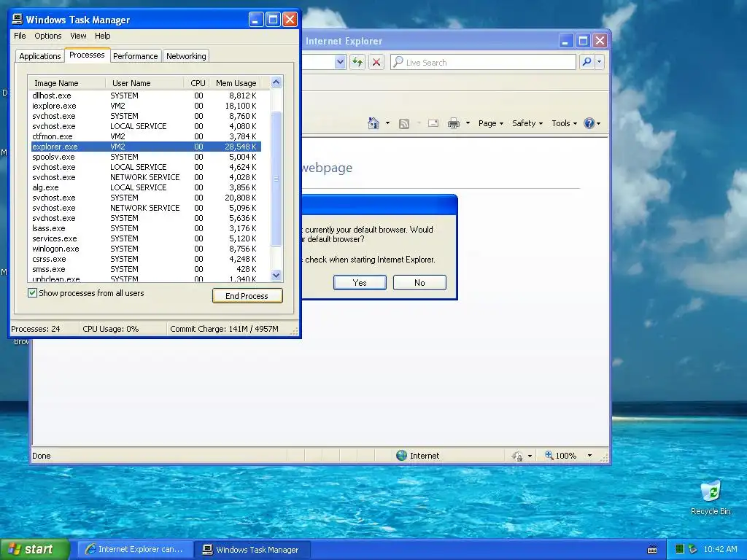Click the Home icon in Internet Explorer
The height and width of the screenshot is (560, 747).
click(x=373, y=123)
